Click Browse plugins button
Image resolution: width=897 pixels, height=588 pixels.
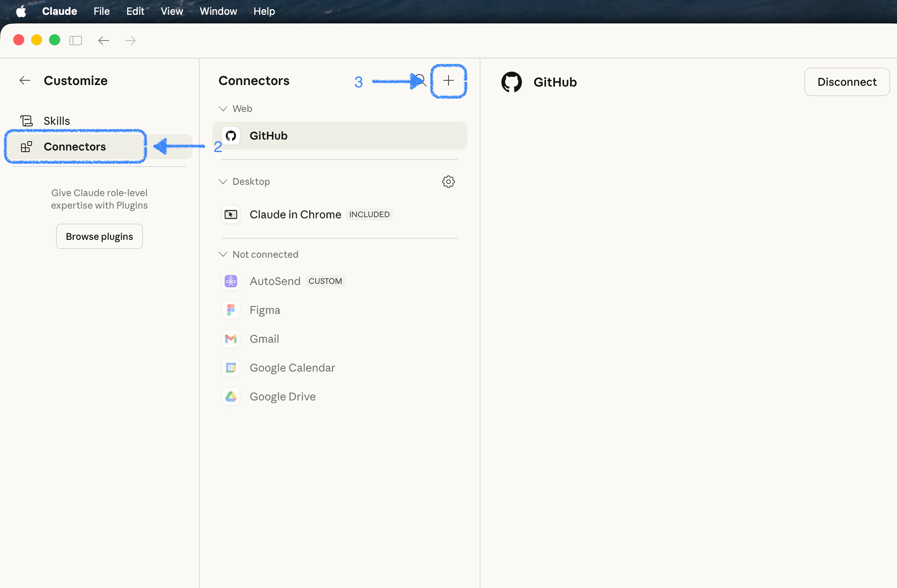click(99, 237)
